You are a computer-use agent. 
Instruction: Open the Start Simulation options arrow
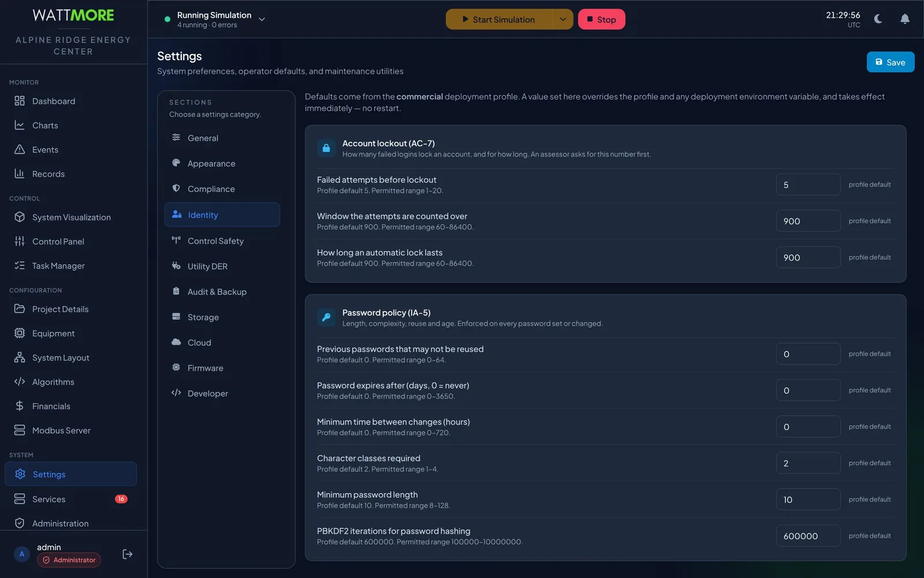(563, 19)
